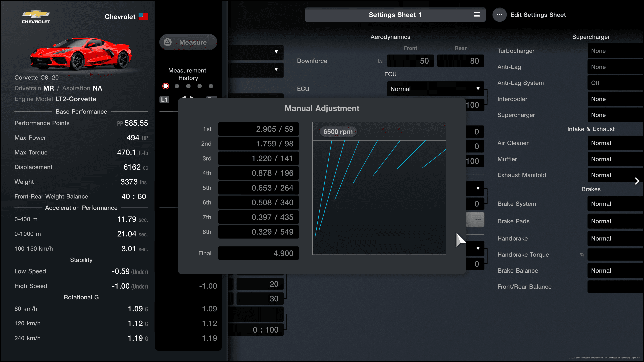
Task: Click the value field showing 30
Action: (x=260, y=299)
